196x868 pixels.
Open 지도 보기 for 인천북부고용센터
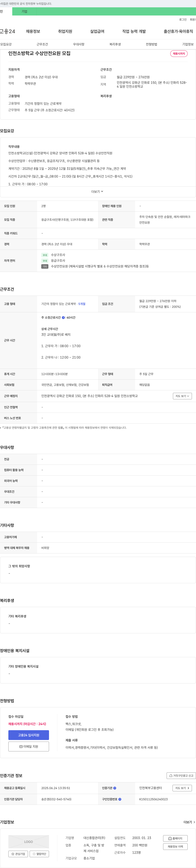coord(182,788)
